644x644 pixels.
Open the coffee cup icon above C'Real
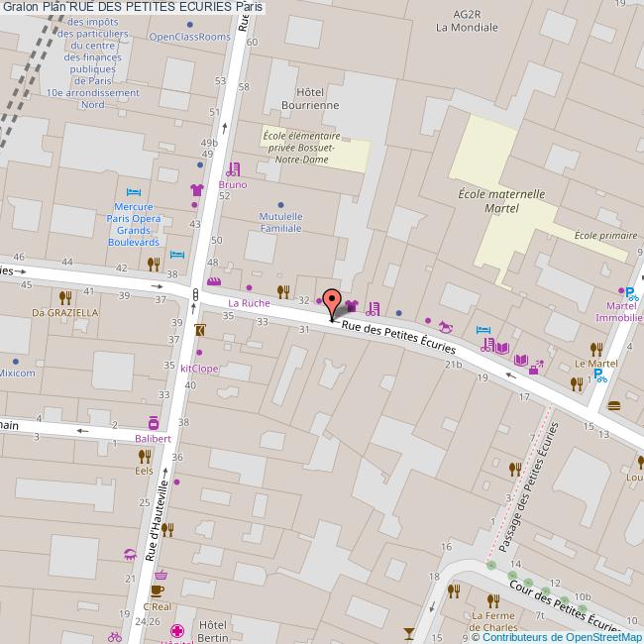pyautogui.click(x=157, y=591)
